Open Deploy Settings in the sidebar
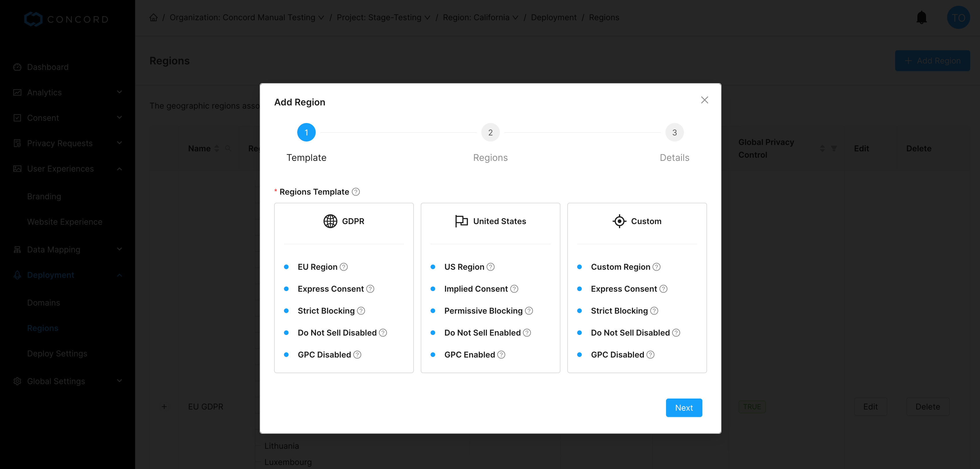Screen dimensions: 980x469 [57, 353]
